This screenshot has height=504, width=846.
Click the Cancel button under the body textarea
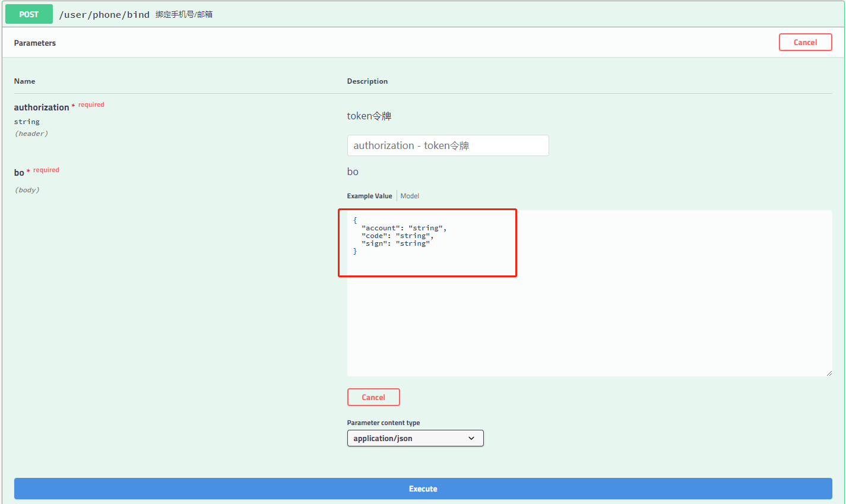point(373,397)
